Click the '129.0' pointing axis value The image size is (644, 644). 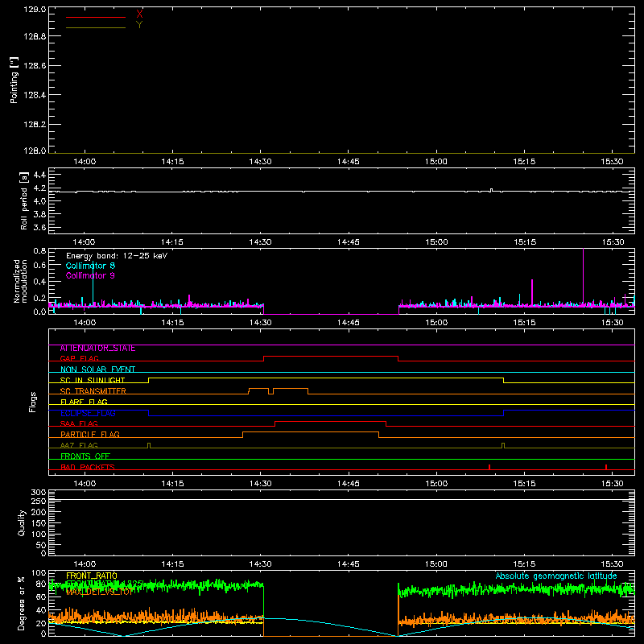point(35,10)
